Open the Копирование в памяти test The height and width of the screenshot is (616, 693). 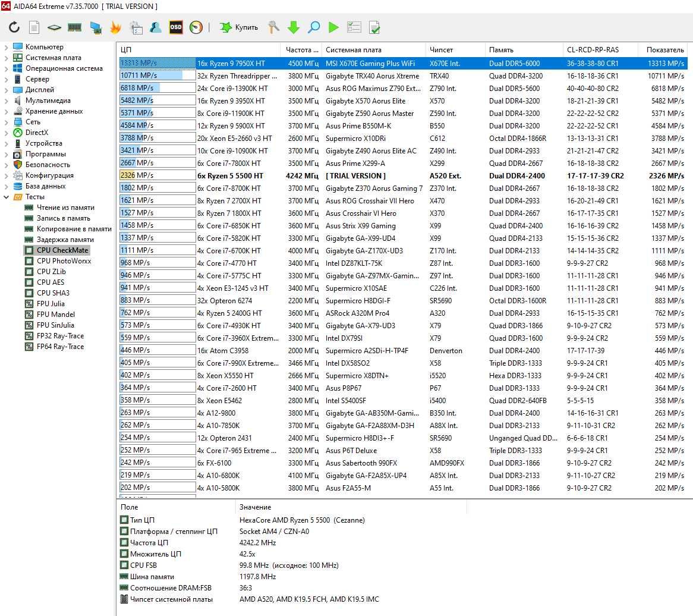click(74, 229)
